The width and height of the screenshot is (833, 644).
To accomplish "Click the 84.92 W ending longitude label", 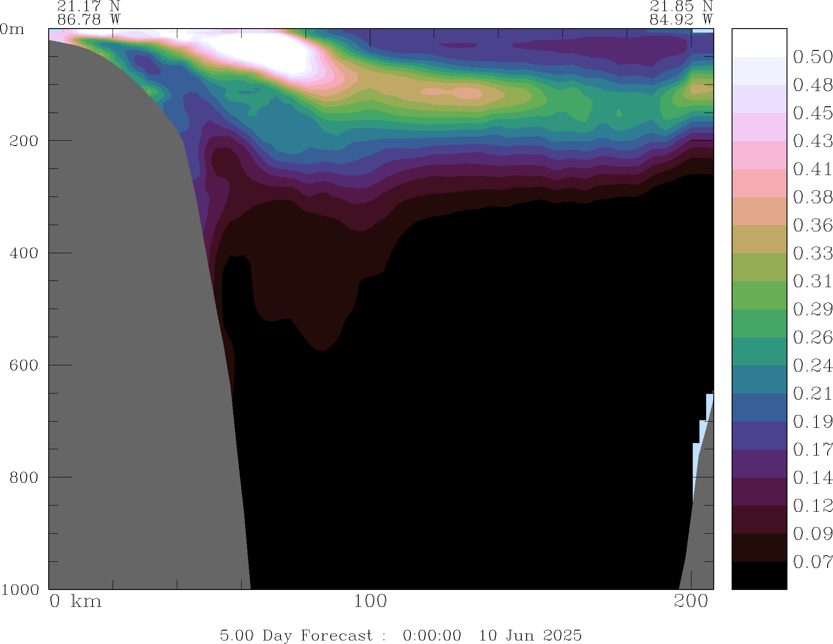I will click(x=681, y=20).
